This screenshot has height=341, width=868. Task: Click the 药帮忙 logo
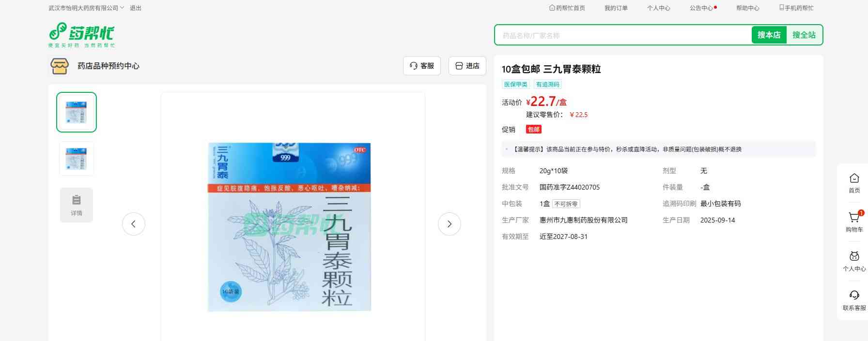[81, 34]
